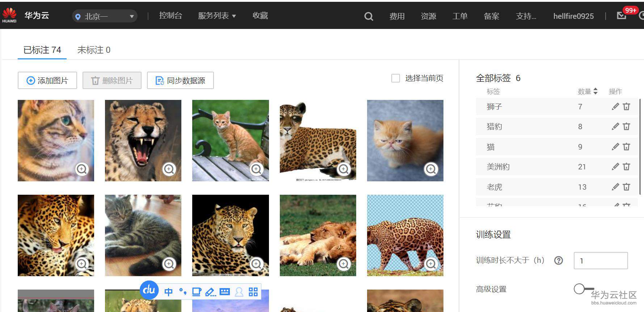Viewport: 644px width, 312px height.
Task: Check the 选择当前页 checkbox
Action: point(396,78)
